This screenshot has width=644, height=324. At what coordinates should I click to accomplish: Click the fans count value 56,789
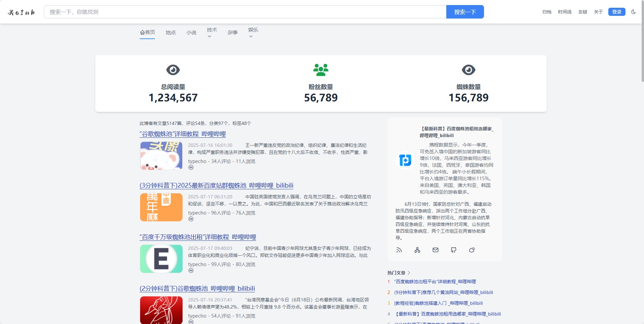tap(321, 98)
